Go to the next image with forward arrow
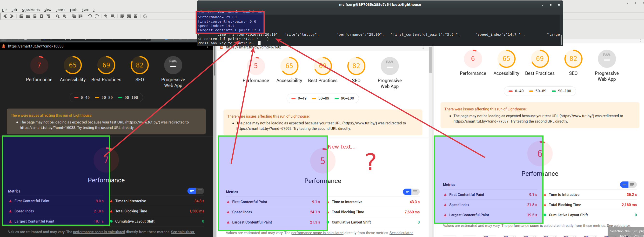Image resolution: width=644 pixels, height=237 pixels. click(x=12, y=16)
